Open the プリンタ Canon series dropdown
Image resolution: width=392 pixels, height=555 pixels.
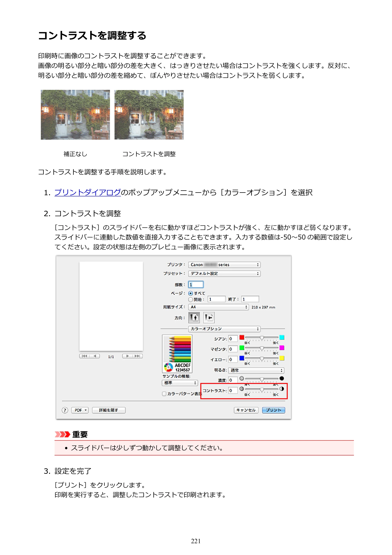[x=224, y=265]
